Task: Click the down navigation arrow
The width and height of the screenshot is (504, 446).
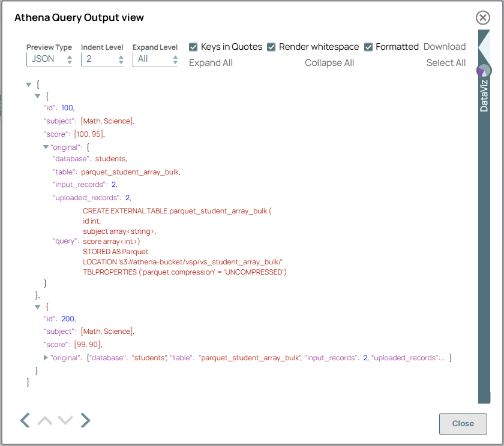Action: [x=65, y=420]
